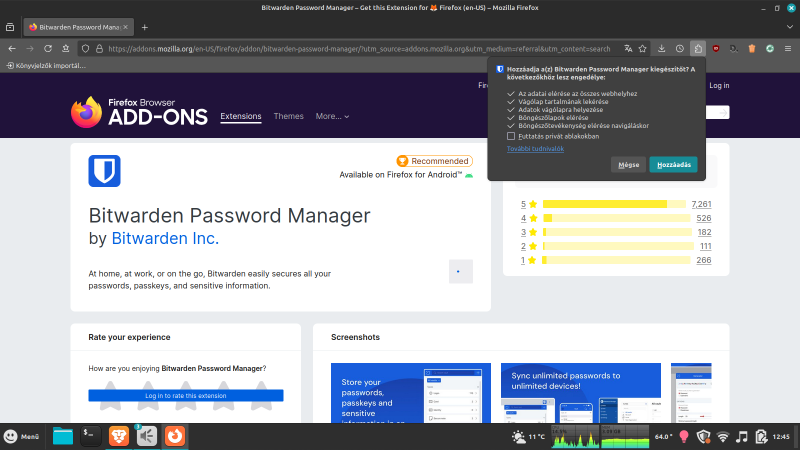Screen dimensions: 800x450
Task: Open the list-all-tabs Firefox View icon
Action: (x=10, y=27)
